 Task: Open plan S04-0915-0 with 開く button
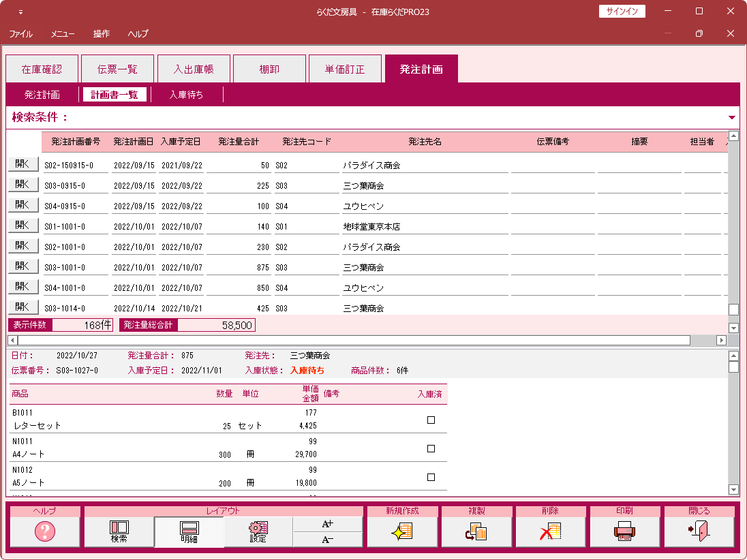click(23, 205)
